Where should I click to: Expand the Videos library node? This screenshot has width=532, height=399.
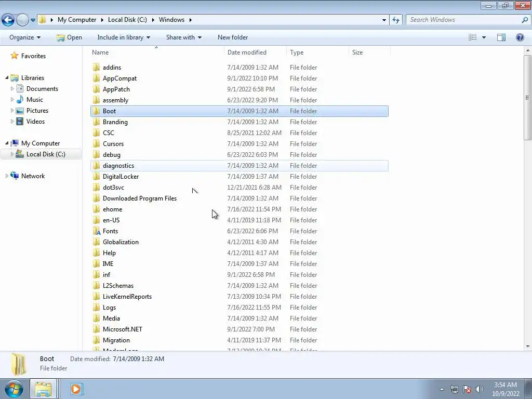point(12,121)
